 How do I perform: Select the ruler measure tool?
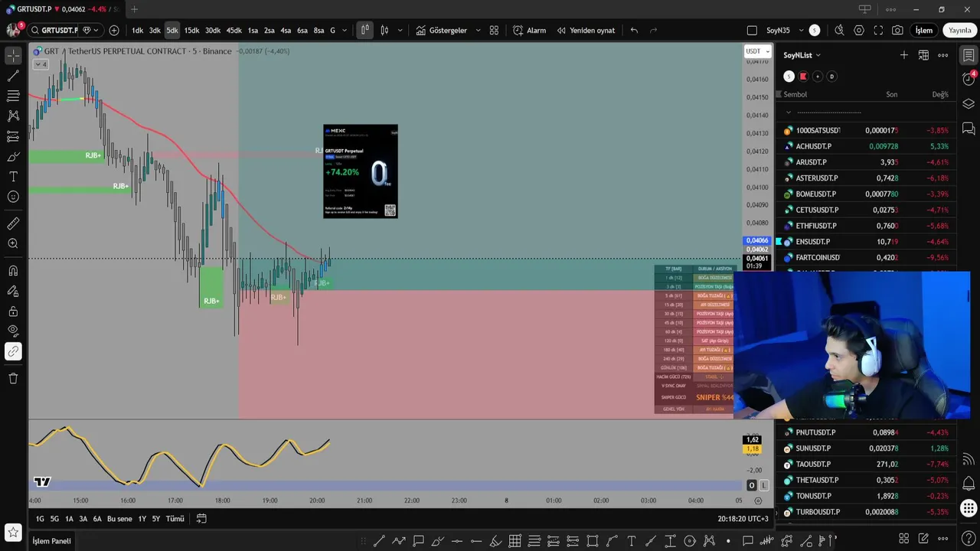pyautogui.click(x=13, y=223)
